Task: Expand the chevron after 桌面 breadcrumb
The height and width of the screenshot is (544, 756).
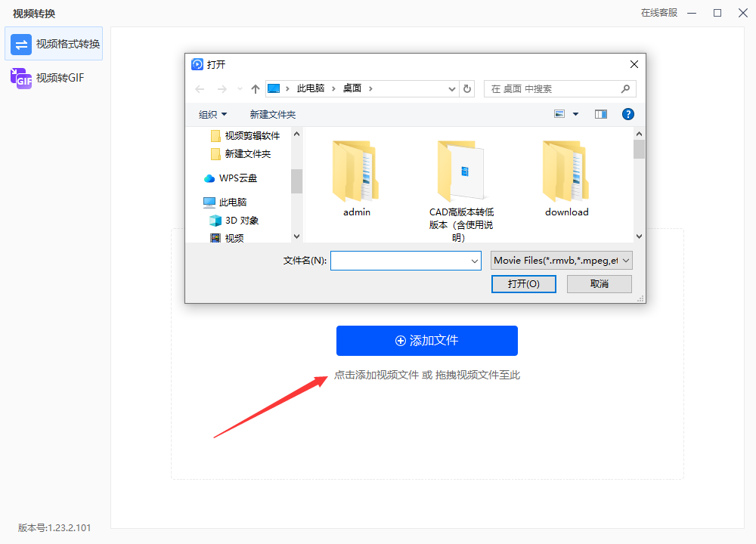Action: (370, 88)
